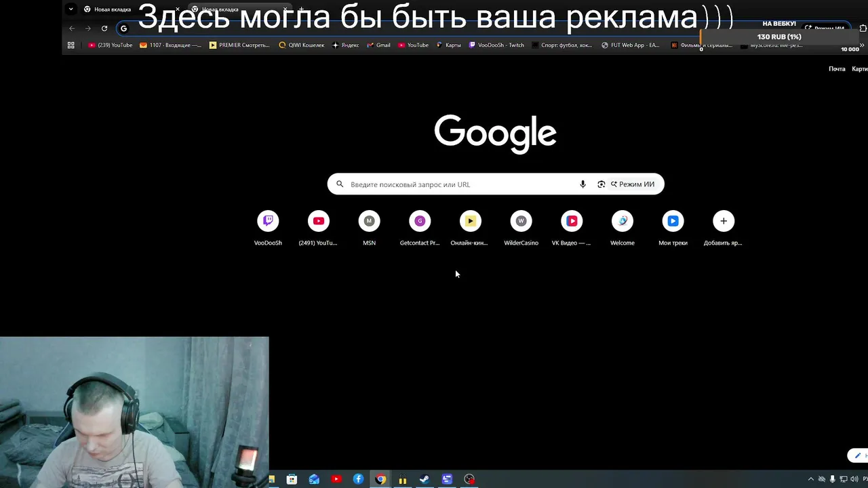This screenshot has height=488, width=868.
Task: Open the Карты bookmark
Action: point(448,45)
